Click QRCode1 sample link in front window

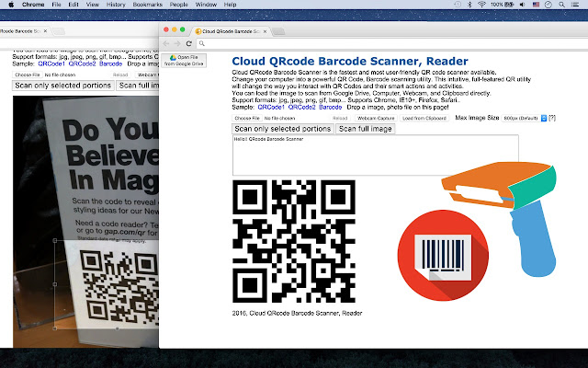click(271, 107)
